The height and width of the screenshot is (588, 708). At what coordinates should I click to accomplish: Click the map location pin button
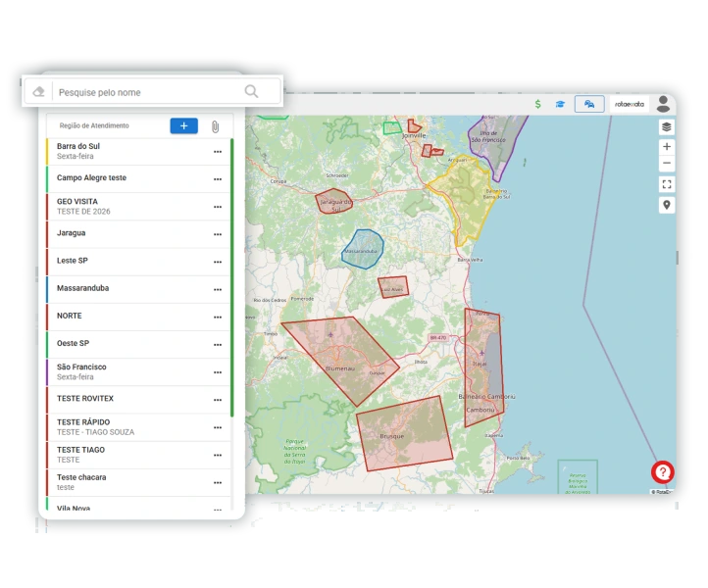(x=667, y=205)
